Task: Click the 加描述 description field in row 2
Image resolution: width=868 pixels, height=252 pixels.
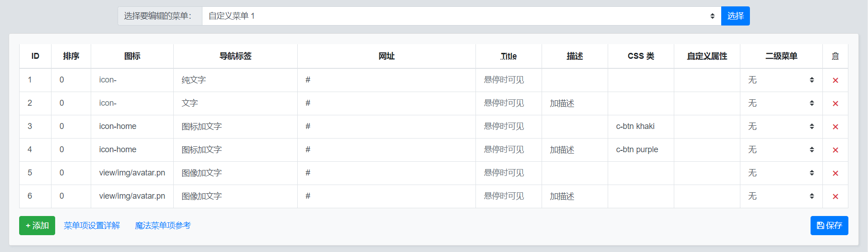Action: (574, 103)
